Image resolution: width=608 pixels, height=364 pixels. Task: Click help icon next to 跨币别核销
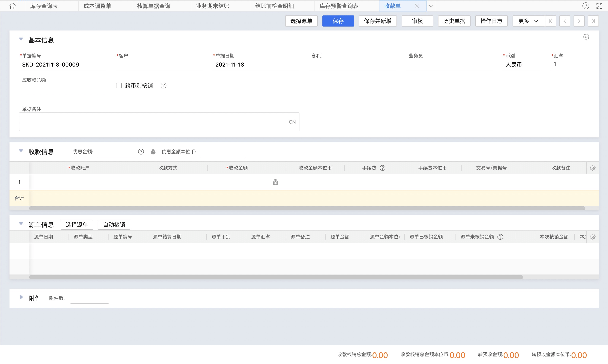(163, 86)
